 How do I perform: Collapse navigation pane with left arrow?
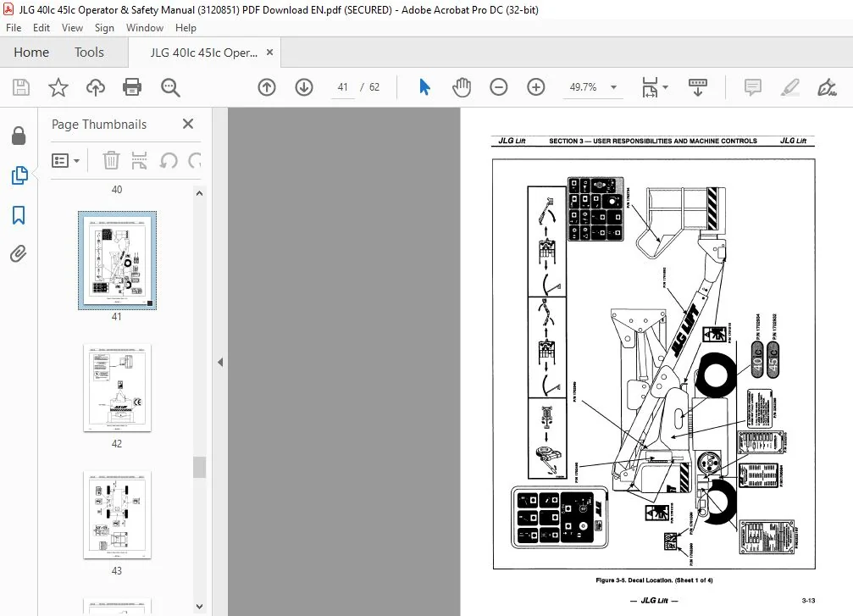(219, 362)
